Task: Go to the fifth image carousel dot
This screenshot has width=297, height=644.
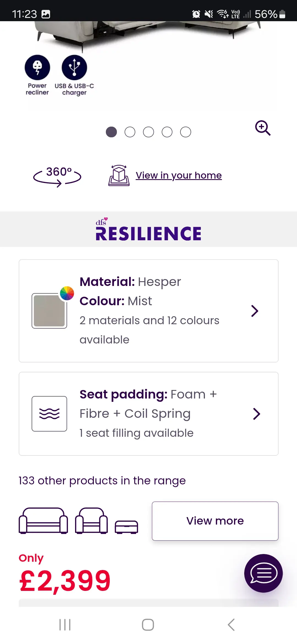Action: coord(186,132)
